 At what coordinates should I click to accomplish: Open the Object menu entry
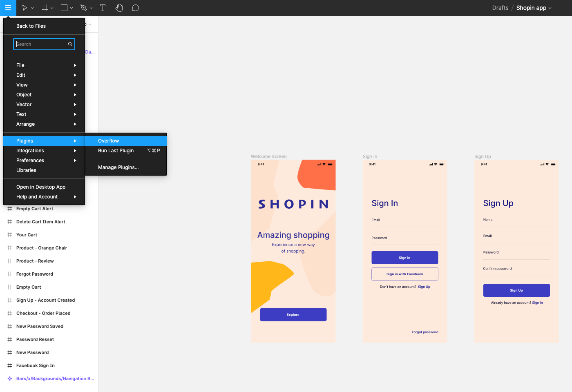[x=24, y=94]
